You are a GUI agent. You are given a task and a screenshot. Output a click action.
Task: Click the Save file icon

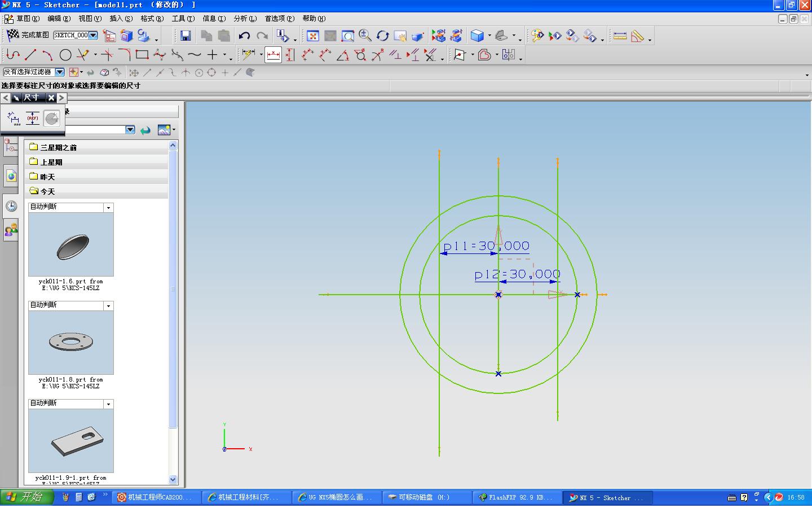click(185, 36)
